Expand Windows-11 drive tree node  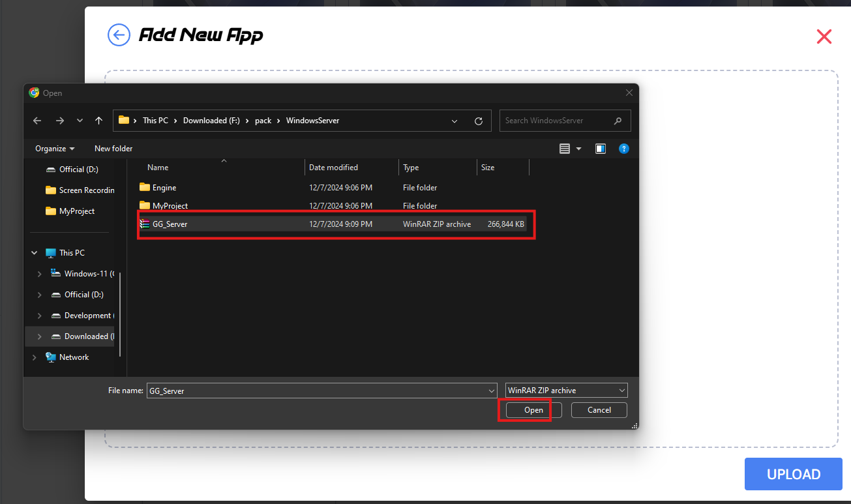(x=40, y=274)
